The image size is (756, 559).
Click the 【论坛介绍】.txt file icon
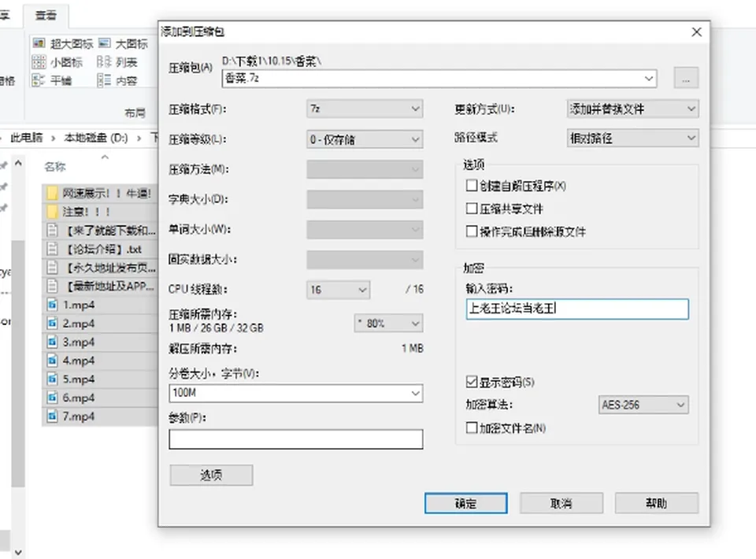(53, 249)
